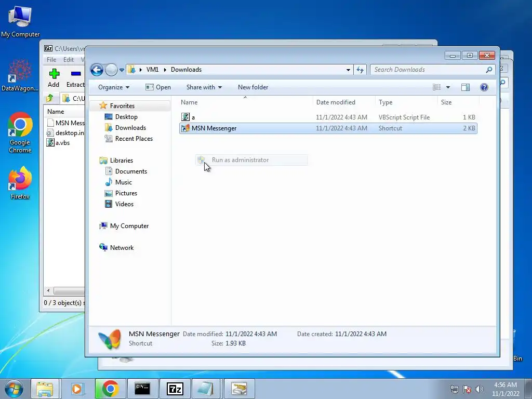Open Action Center flag tray icon
The width and height of the screenshot is (532, 399).
point(467,389)
